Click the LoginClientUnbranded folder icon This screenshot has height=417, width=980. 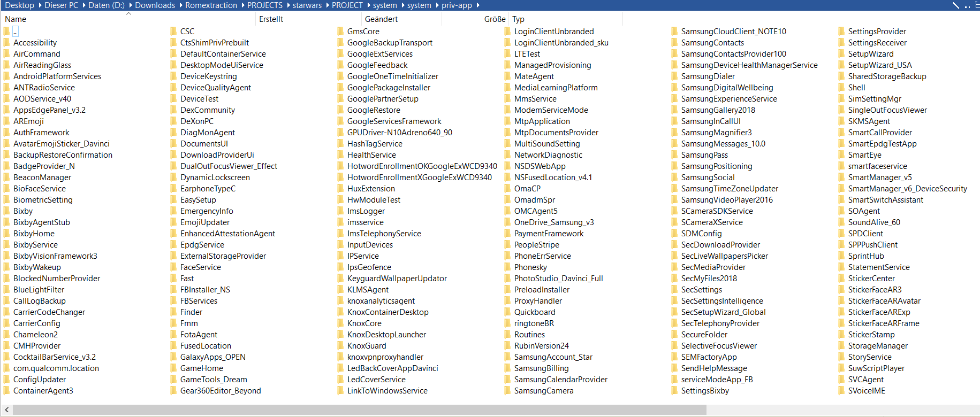point(507,32)
